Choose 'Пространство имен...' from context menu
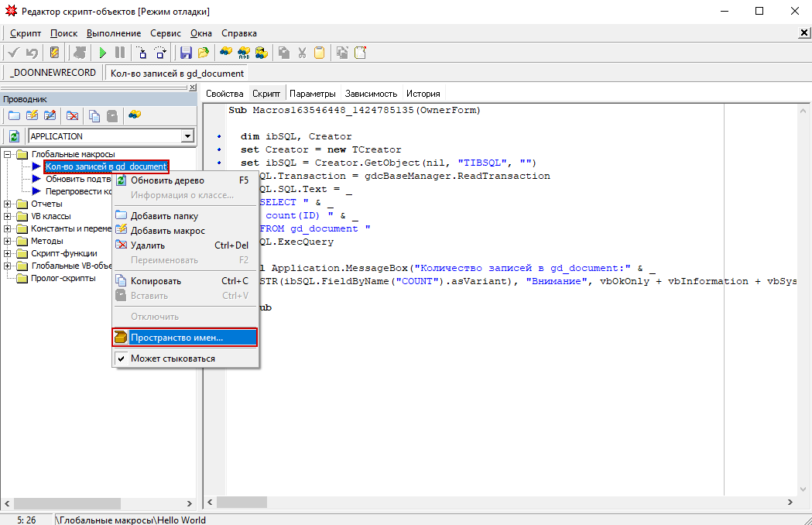Screen dimensions: 812x525 click(176, 338)
